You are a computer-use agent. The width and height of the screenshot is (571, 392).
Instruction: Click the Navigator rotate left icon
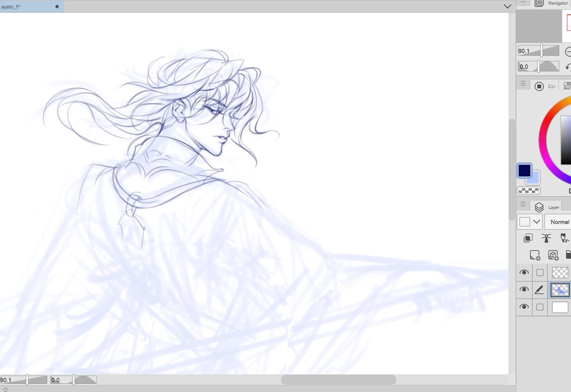point(568,67)
